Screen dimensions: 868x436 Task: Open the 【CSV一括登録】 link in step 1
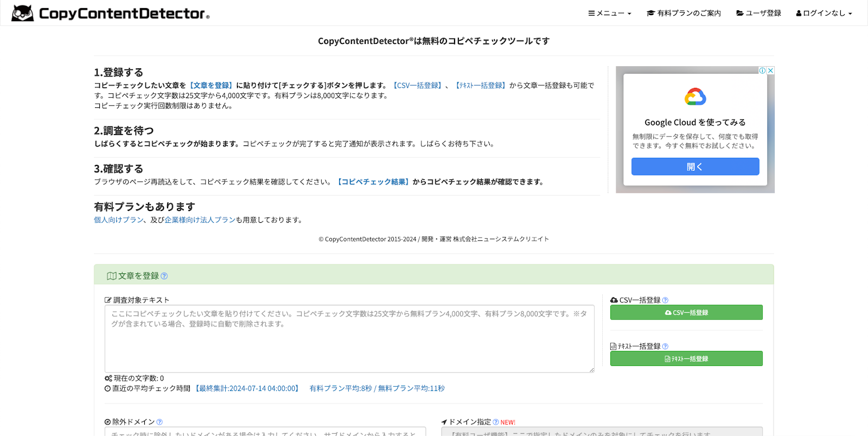click(x=417, y=85)
